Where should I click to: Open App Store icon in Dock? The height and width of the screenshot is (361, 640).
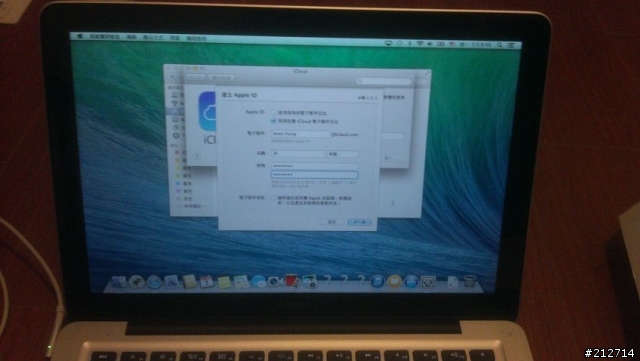[411, 281]
